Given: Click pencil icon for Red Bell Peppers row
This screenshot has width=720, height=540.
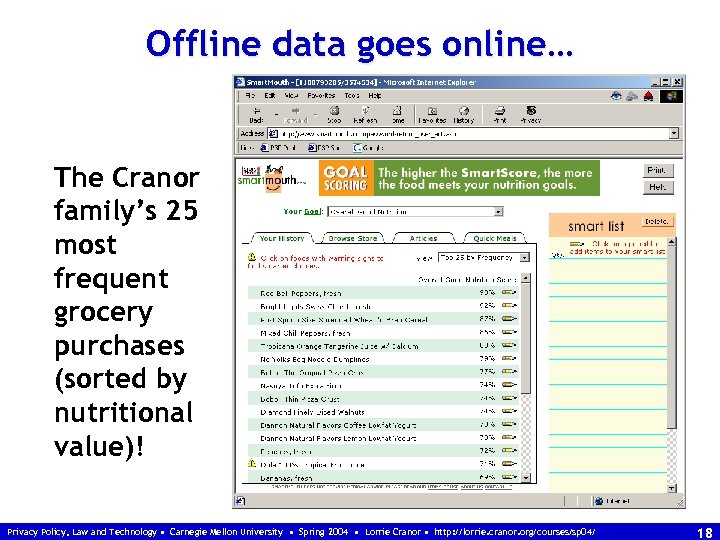Looking at the screenshot, I should tap(509, 292).
